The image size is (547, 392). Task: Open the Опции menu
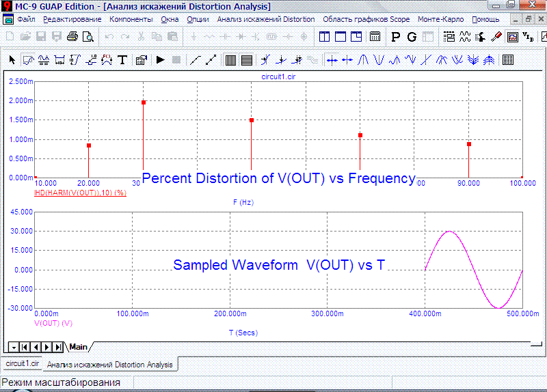[x=198, y=19]
